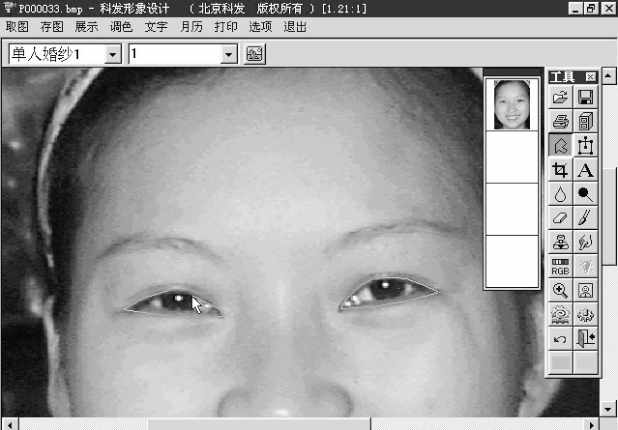Close the 工具 tool panel

[590, 76]
